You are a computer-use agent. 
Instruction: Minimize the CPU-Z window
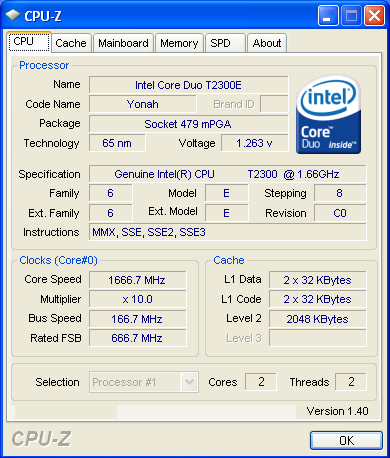click(x=328, y=15)
